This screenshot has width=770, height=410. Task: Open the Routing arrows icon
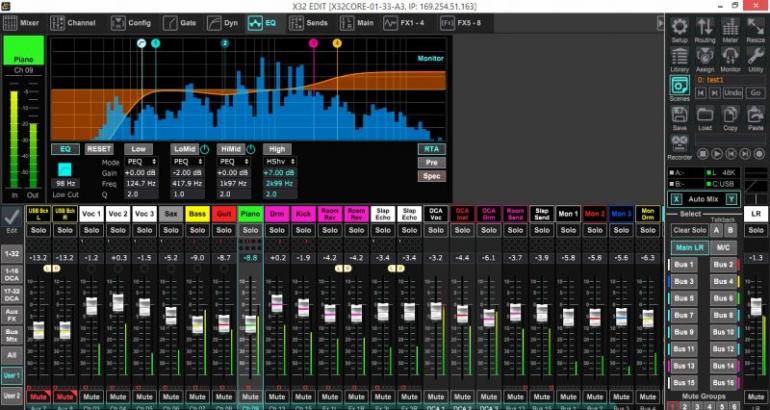705,27
